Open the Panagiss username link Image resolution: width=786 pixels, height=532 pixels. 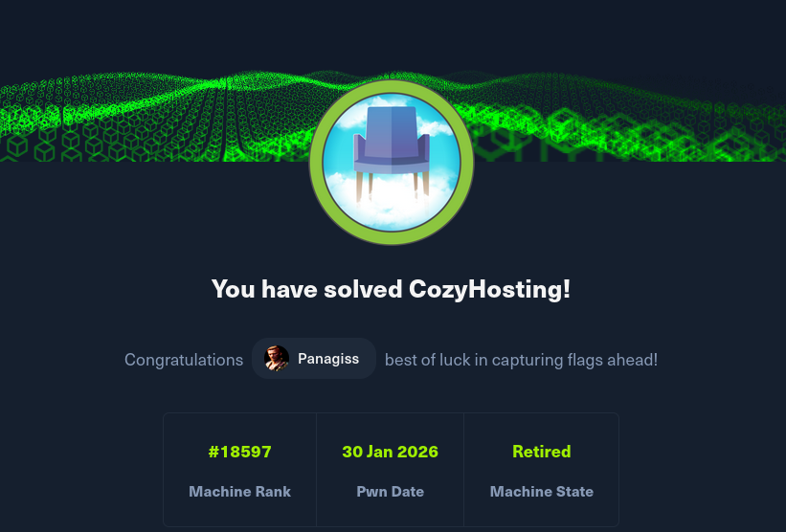coord(330,360)
